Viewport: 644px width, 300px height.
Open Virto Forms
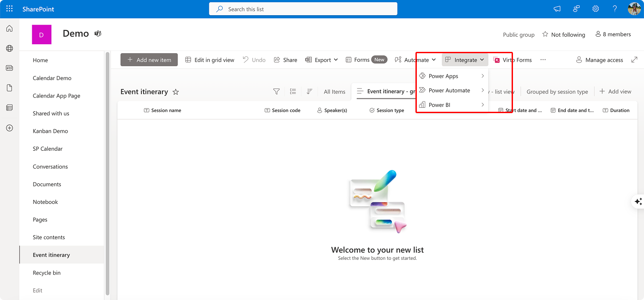513,60
